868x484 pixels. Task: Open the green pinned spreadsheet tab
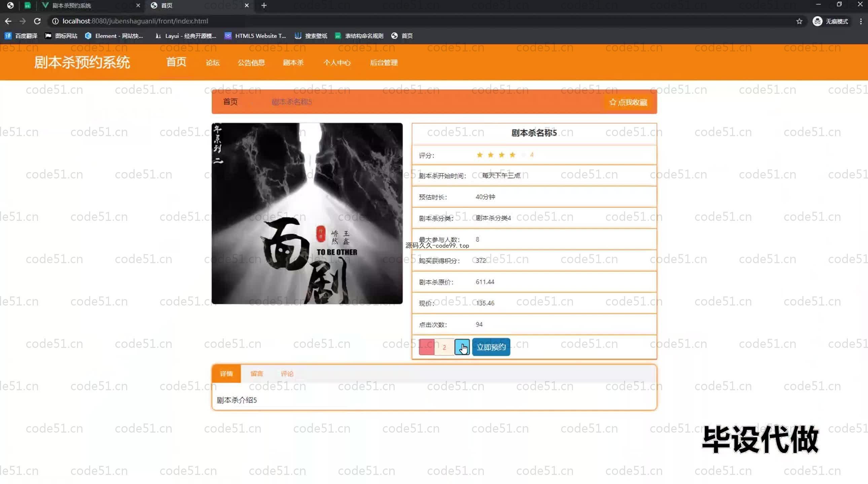coord(28,5)
